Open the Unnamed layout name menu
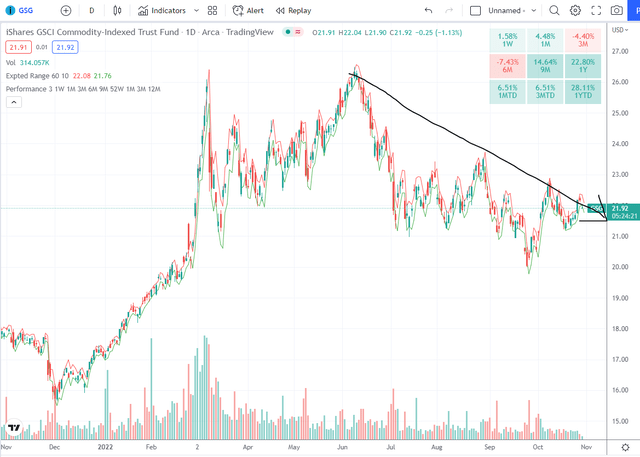The height and width of the screenshot is (457, 640). click(506, 11)
